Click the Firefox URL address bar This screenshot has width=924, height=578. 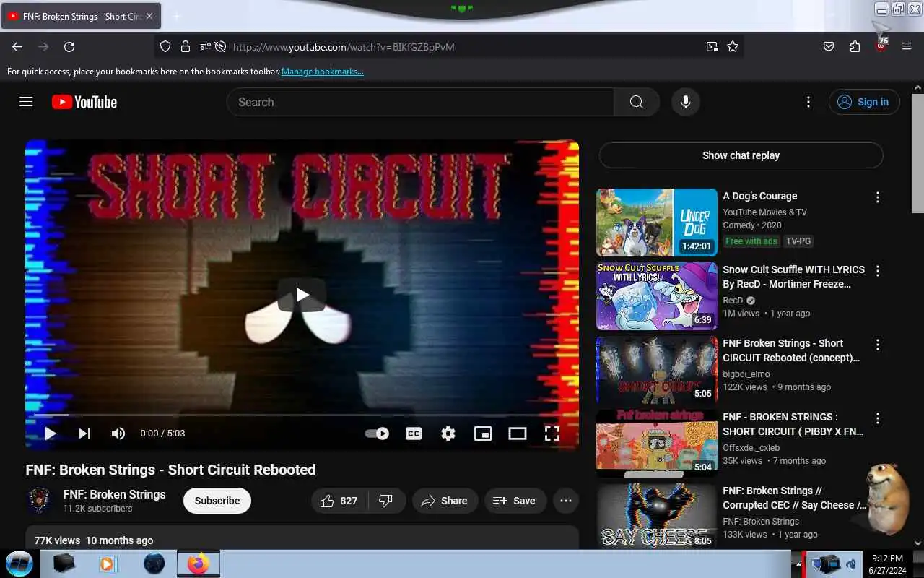462,47
